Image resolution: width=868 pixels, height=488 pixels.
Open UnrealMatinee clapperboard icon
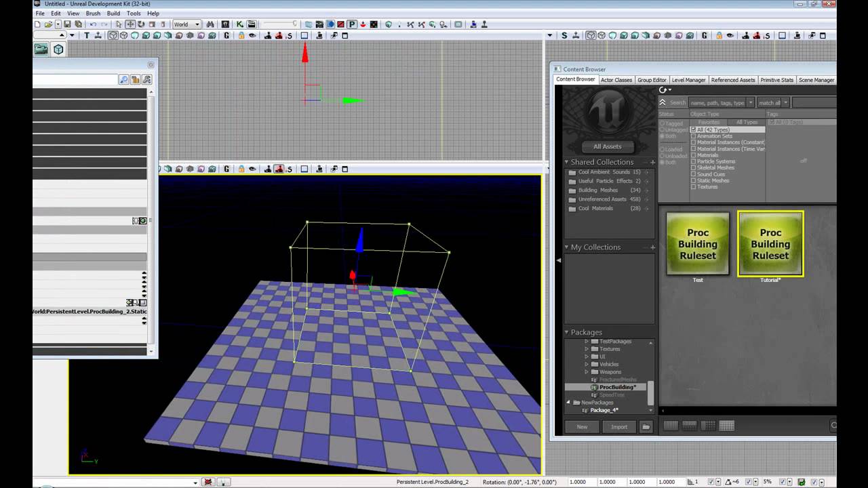pos(252,24)
